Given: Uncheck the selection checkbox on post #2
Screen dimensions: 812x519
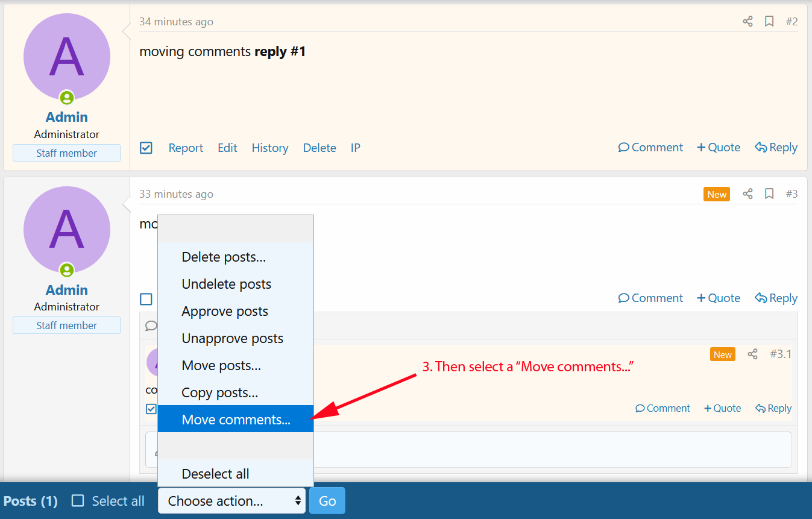Looking at the screenshot, I should [146, 148].
